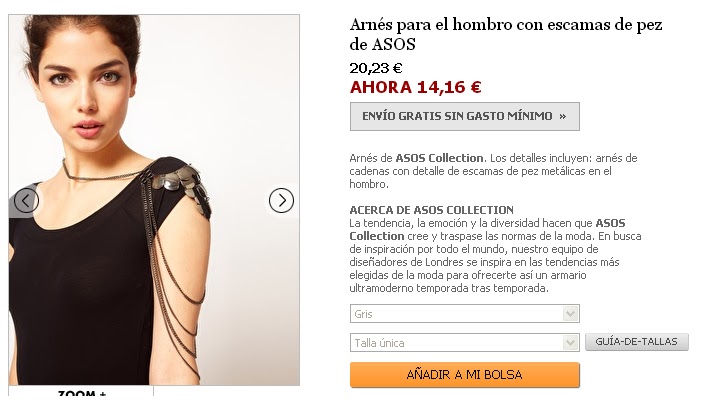Click the arrow of the Talla única selector

[x=570, y=342]
